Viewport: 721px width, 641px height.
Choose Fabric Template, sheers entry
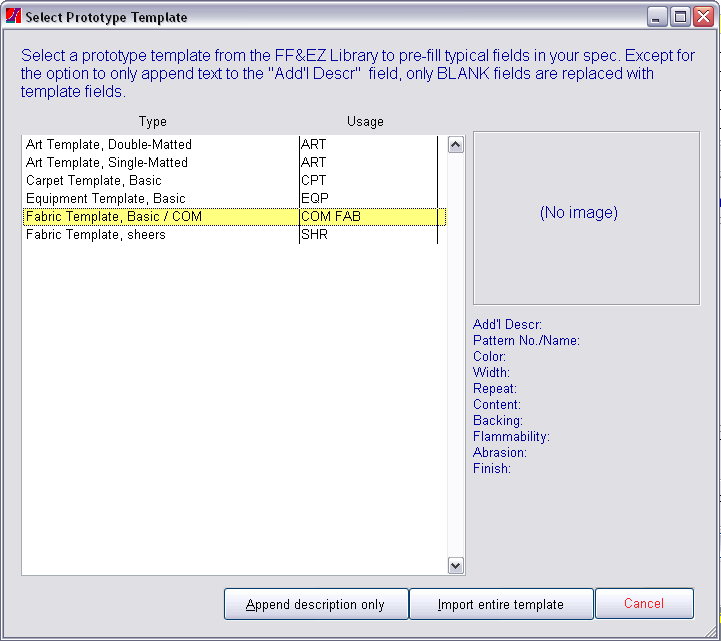click(234, 235)
